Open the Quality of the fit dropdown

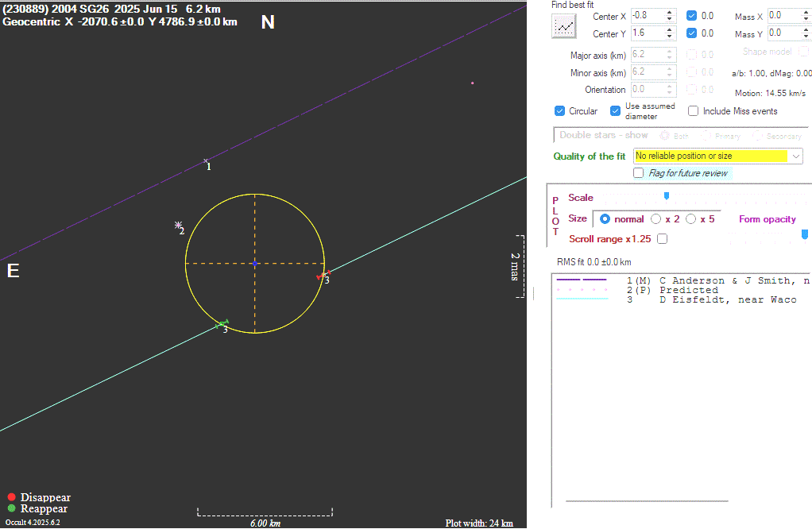[x=796, y=156]
